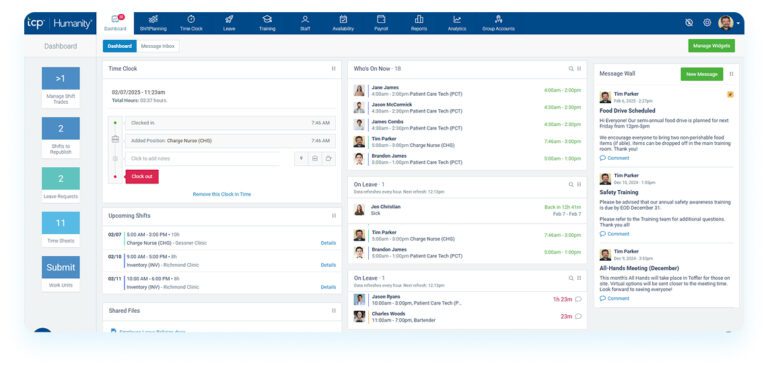Click the Manage Widgets button

(x=711, y=46)
